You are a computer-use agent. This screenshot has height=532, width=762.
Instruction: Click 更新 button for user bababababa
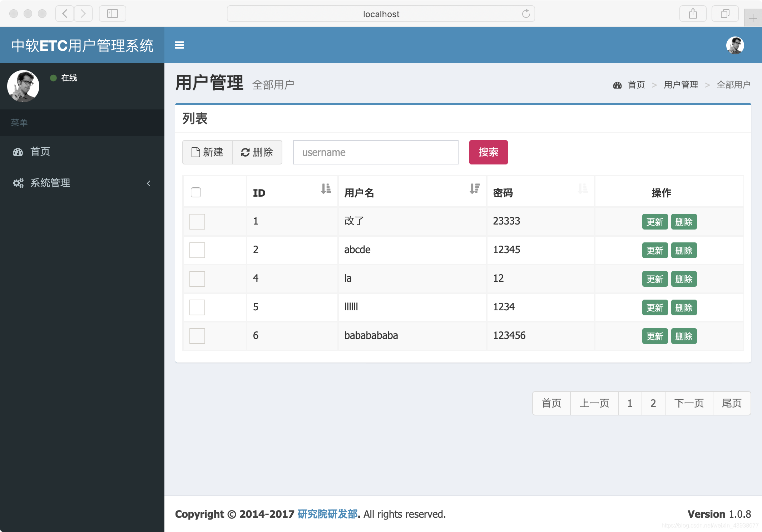click(654, 336)
